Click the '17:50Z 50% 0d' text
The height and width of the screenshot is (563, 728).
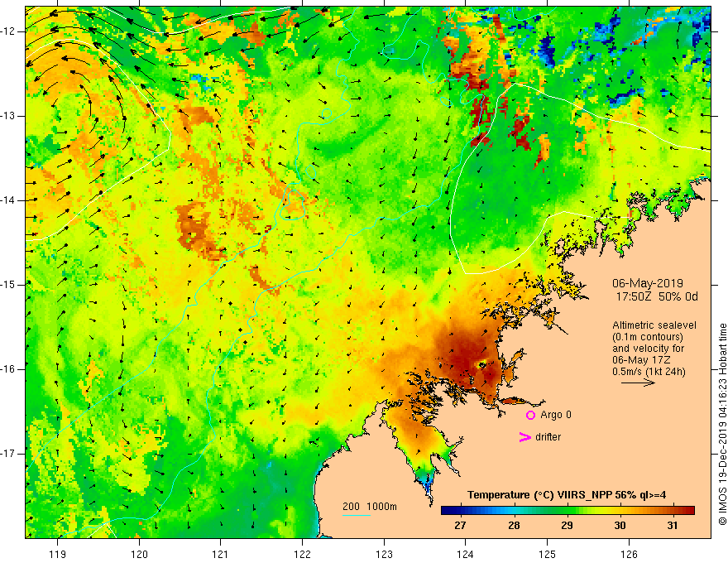tap(657, 296)
